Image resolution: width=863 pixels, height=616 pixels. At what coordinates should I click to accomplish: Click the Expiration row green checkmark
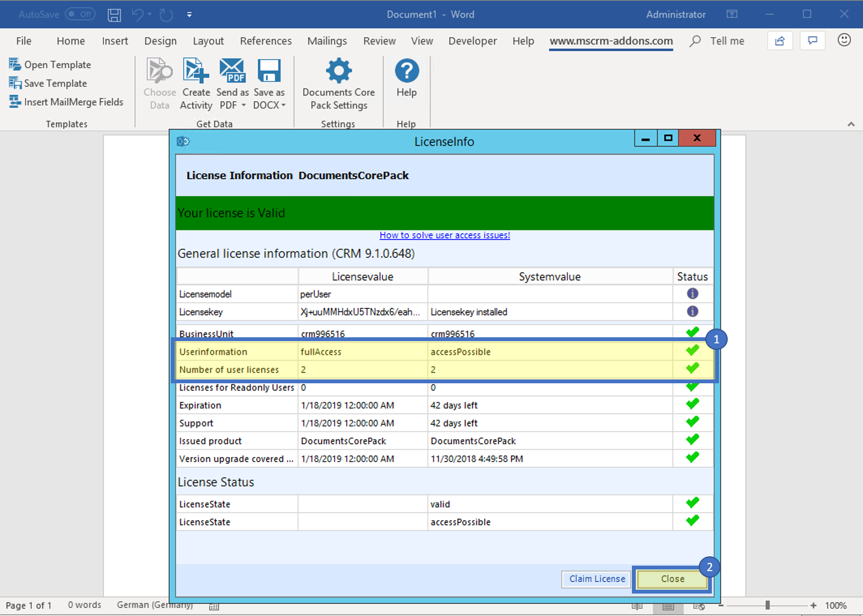click(x=693, y=404)
